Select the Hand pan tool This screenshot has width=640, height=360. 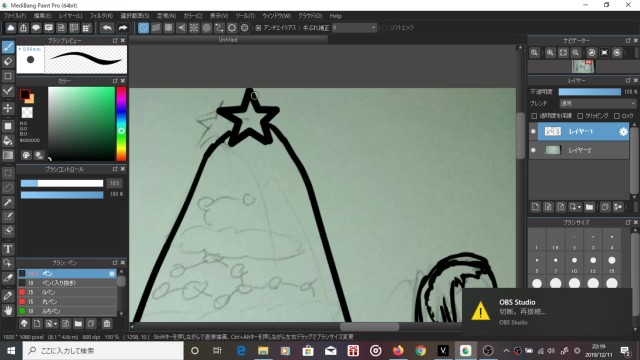pos(8,311)
